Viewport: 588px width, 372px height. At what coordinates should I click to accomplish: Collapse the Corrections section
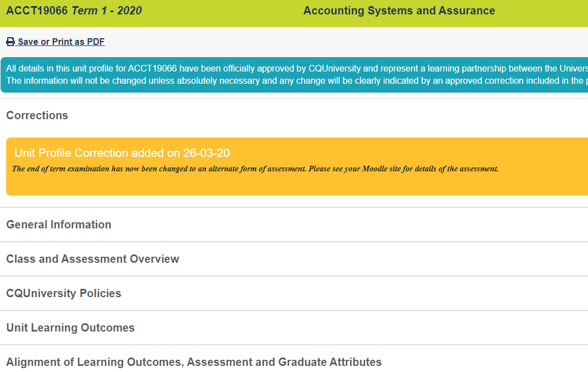37,115
